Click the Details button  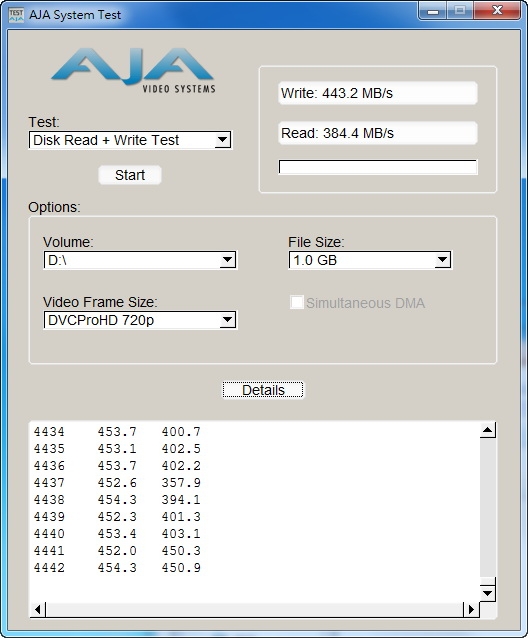(x=263, y=390)
